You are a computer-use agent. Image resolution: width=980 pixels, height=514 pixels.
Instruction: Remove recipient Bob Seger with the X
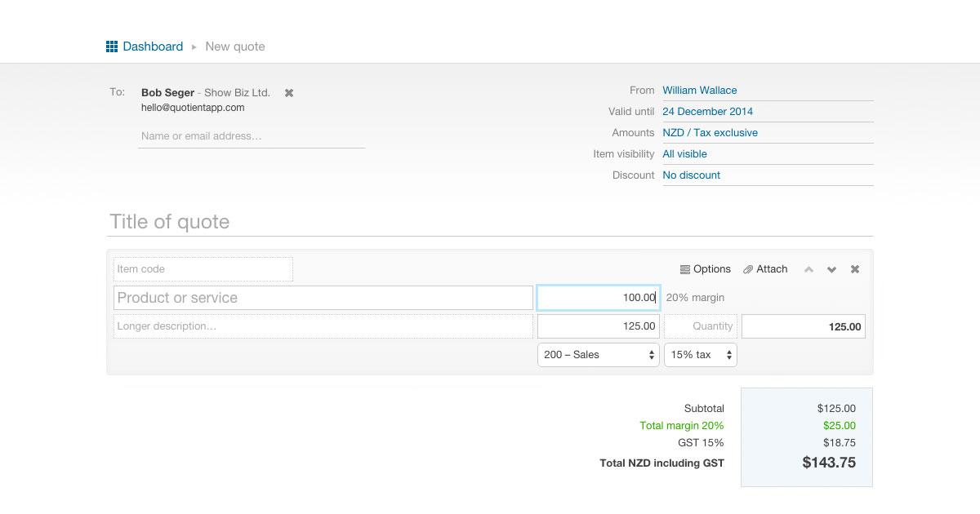[289, 93]
